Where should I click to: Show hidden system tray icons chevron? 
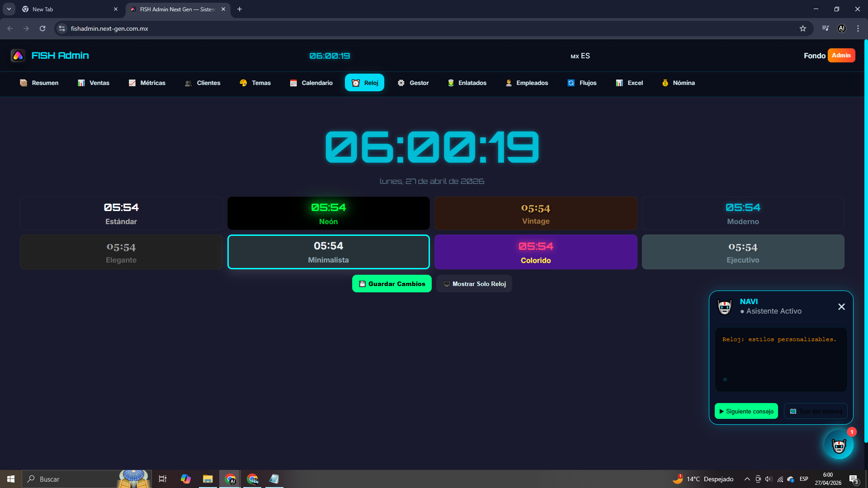pyautogui.click(x=747, y=479)
